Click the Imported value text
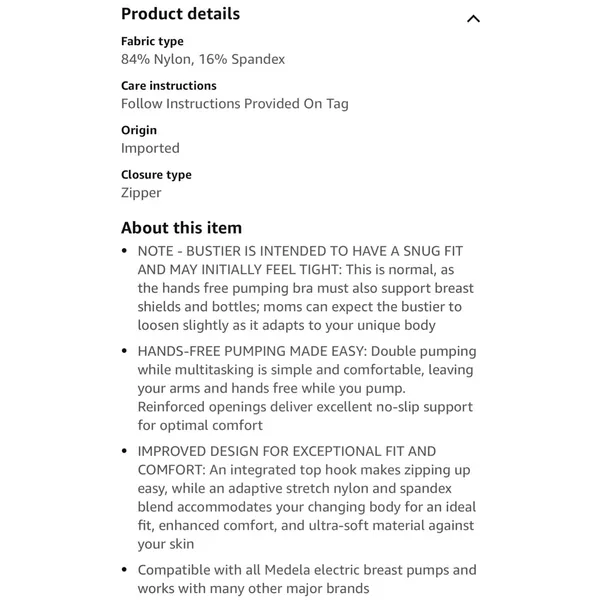 click(x=150, y=148)
